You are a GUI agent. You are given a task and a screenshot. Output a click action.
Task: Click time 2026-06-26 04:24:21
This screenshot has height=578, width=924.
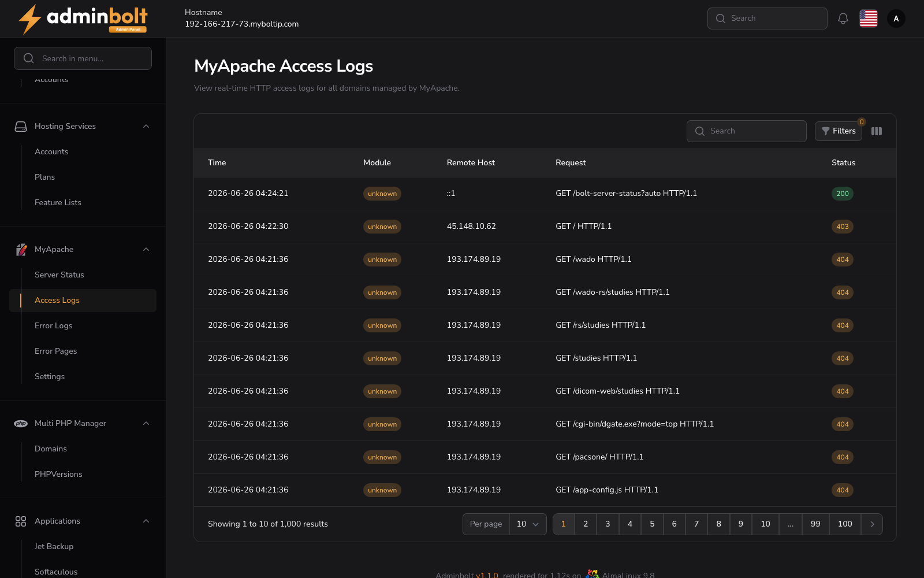pos(248,194)
